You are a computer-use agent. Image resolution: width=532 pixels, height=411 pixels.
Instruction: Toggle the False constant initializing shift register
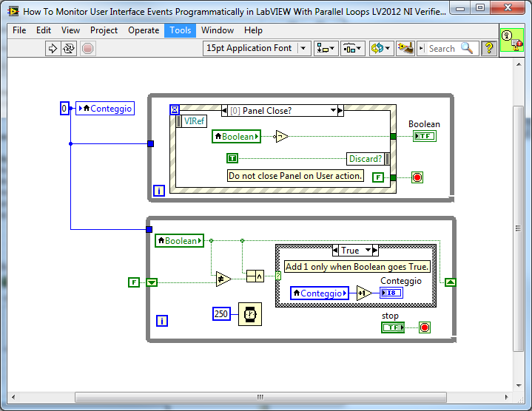coord(134,282)
